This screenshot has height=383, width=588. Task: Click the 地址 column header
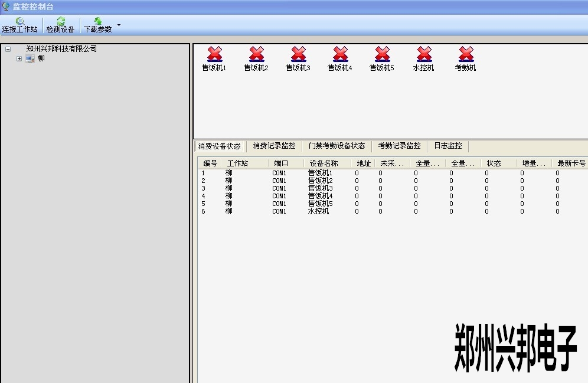pyautogui.click(x=364, y=163)
